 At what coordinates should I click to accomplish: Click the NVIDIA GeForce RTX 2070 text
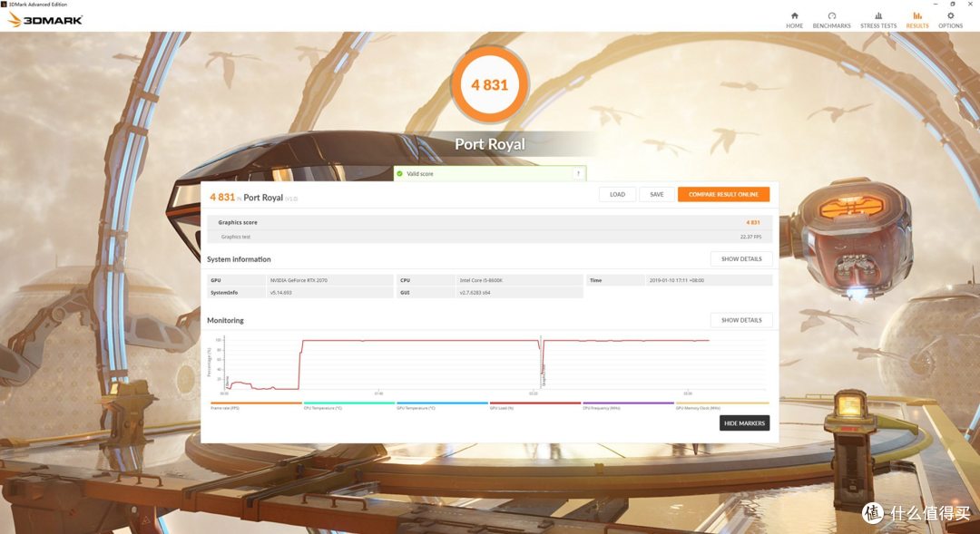coord(299,280)
